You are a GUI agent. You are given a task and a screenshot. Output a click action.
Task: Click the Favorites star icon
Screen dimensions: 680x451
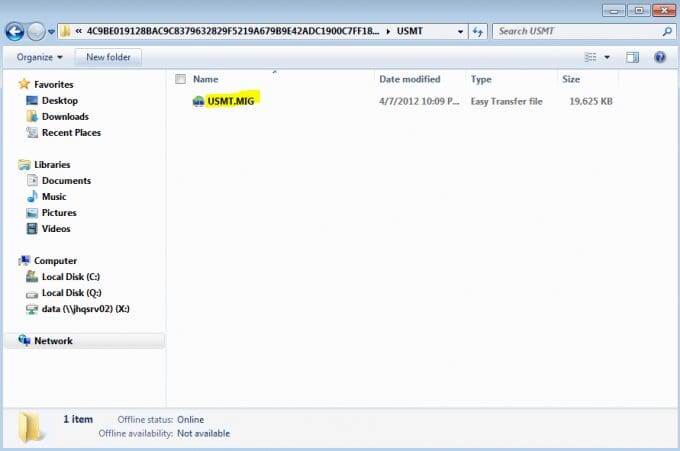tap(24, 84)
